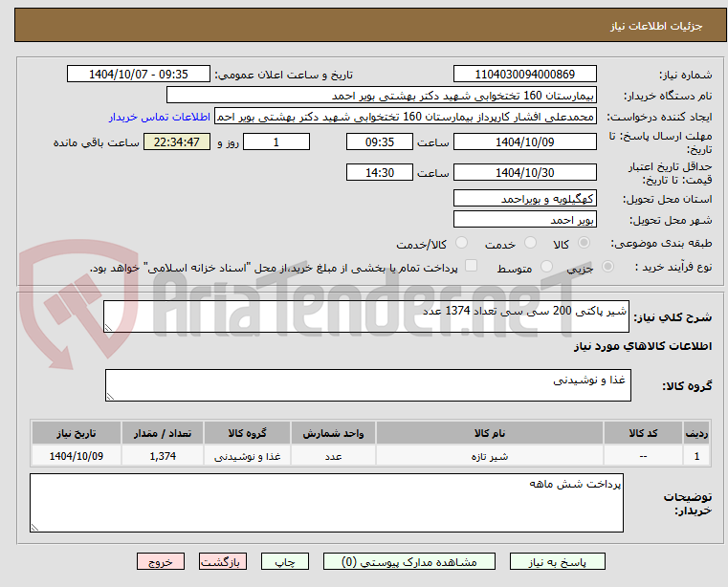Click the تاریخ نیاز column header
728x587 pixels.
click(77, 433)
